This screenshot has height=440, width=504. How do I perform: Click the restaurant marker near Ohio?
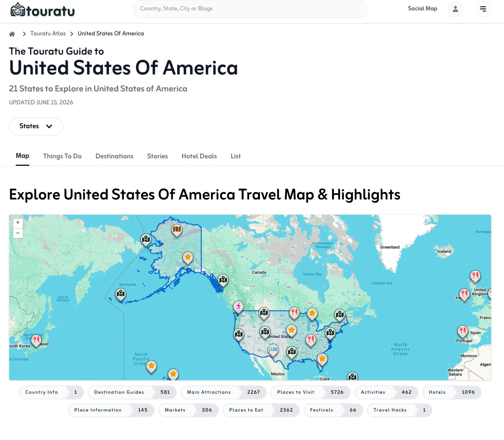(310, 340)
